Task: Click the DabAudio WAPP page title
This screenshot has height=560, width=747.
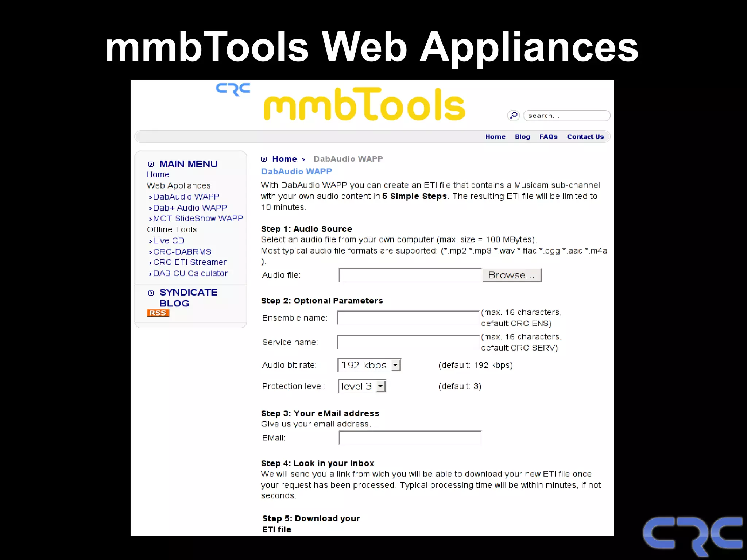Action: 297,171
